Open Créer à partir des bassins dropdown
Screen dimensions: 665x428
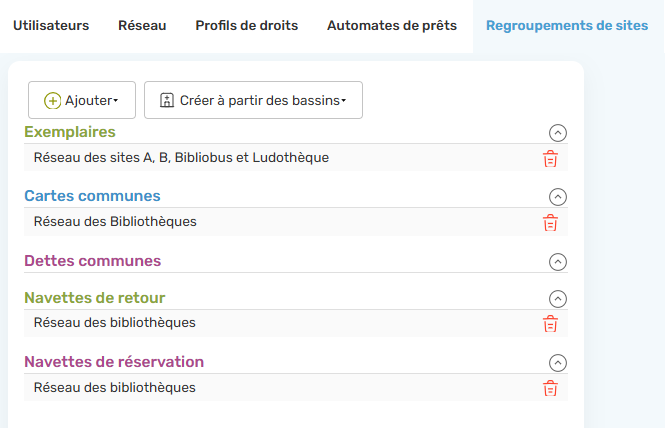pyautogui.click(x=253, y=100)
